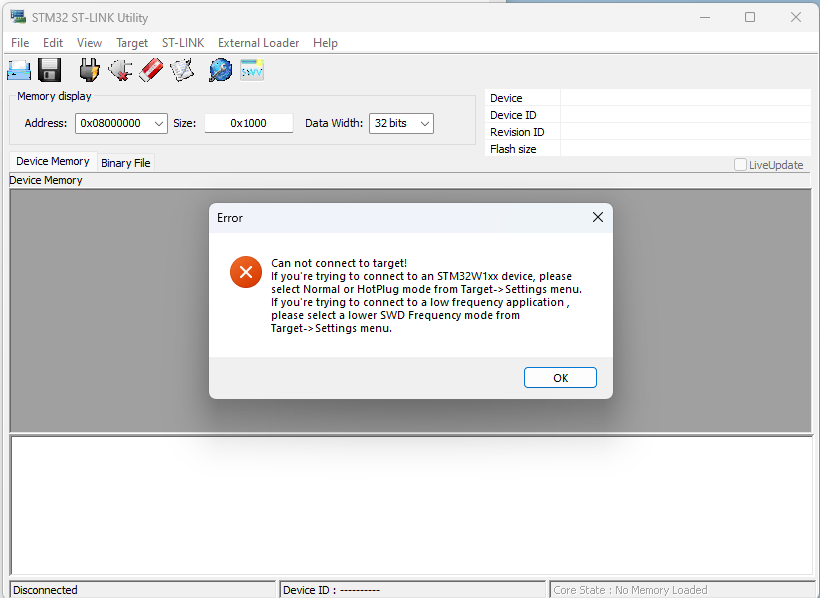Image resolution: width=820 pixels, height=598 pixels.
Task: Close the Error dialog with X
Action: point(598,217)
